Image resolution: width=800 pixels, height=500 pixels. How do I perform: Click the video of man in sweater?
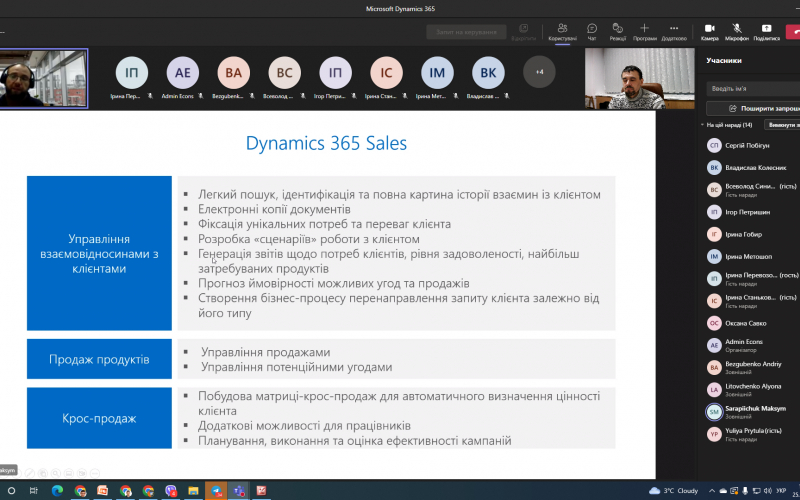coord(639,79)
